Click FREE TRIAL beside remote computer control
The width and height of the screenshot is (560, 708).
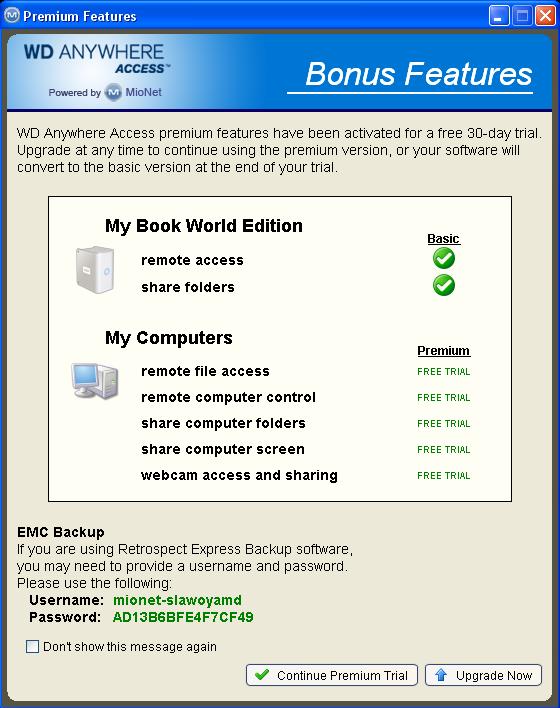click(443, 398)
